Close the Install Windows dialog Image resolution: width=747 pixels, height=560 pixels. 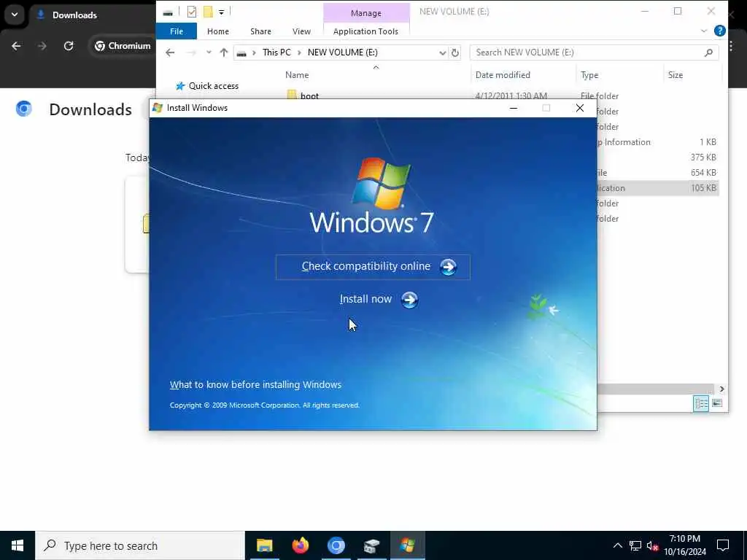(x=580, y=108)
